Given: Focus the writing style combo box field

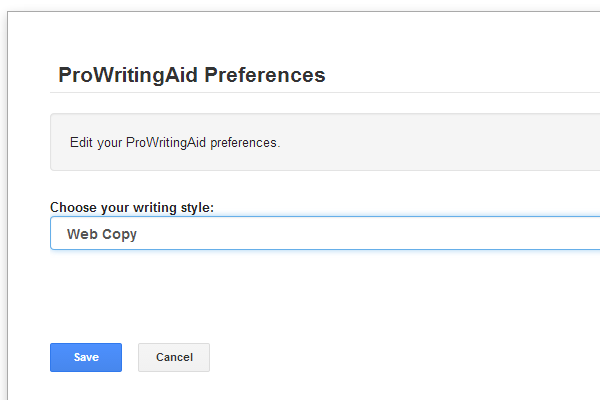Looking at the screenshot, I should [325, 233].
